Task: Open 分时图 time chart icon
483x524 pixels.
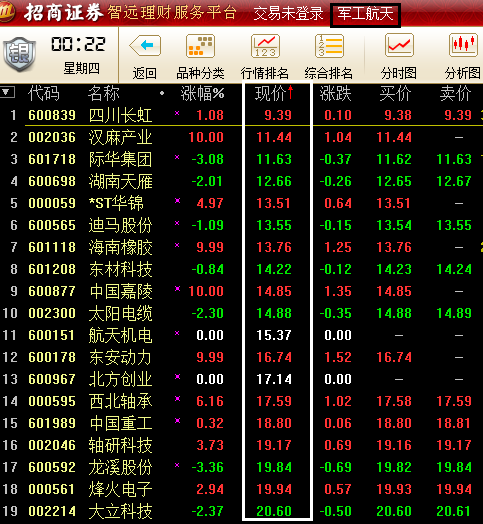Action: pyautogui.click(x=399, y=45)
